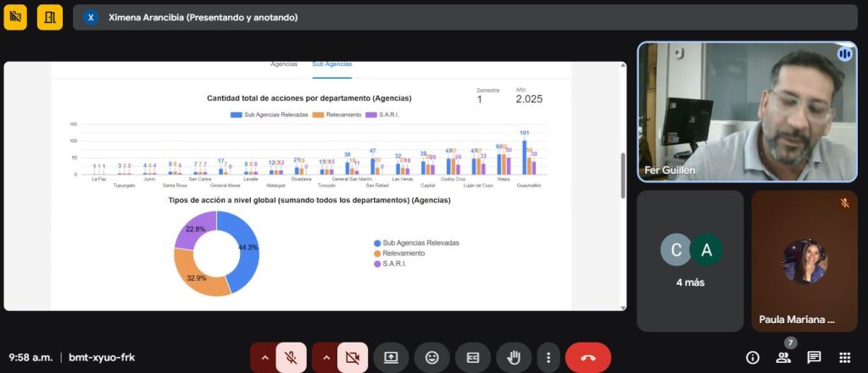The width and height of the screenshot is (868, 373).
Task: Expand audio settings arrow beside microphone
Action: tap(264, 358)
